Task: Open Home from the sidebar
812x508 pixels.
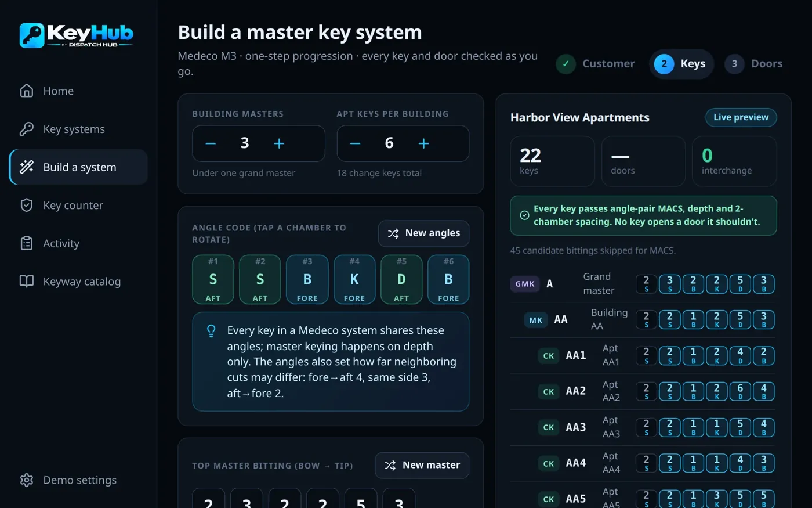Action: coord(78,91)
